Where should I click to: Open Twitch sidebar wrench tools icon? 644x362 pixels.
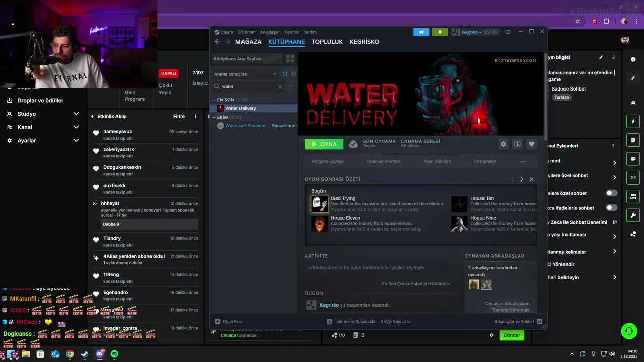(x=633, y=215)
